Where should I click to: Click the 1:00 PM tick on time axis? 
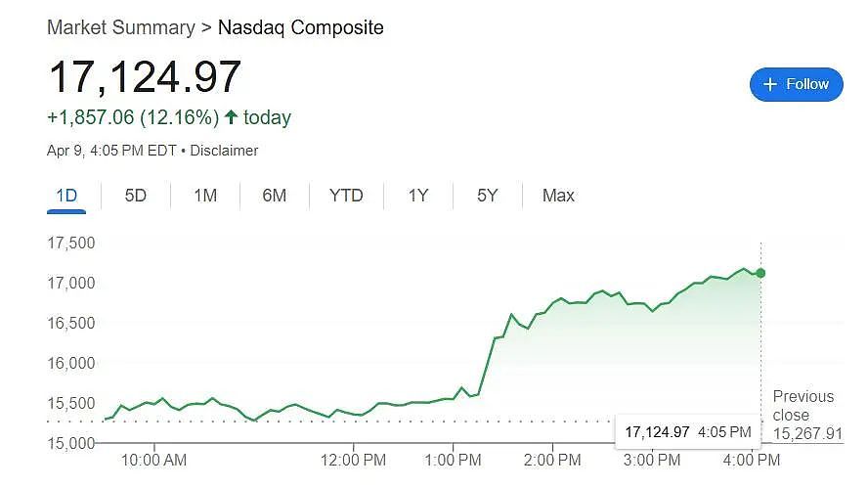click(x=453, y=460)
